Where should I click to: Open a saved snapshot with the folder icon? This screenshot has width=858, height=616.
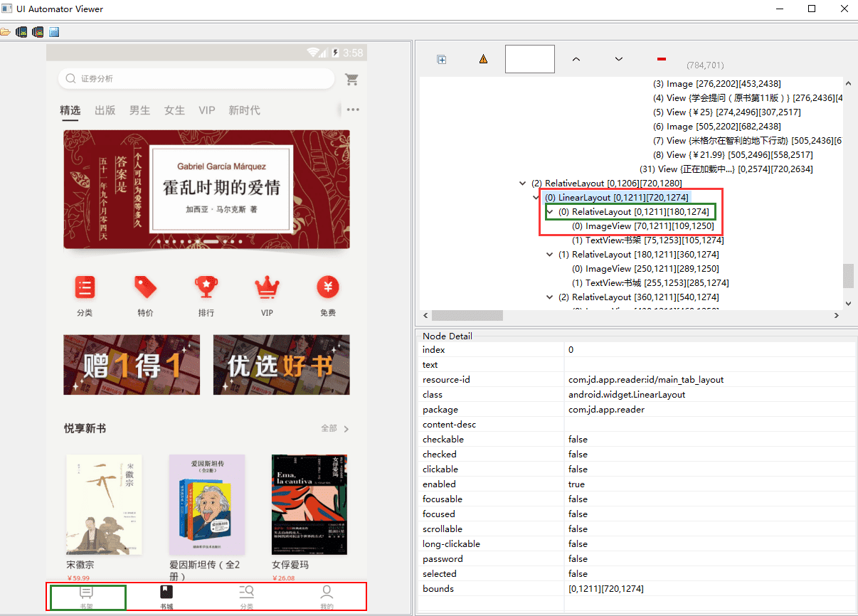click(x=5, y=32)
